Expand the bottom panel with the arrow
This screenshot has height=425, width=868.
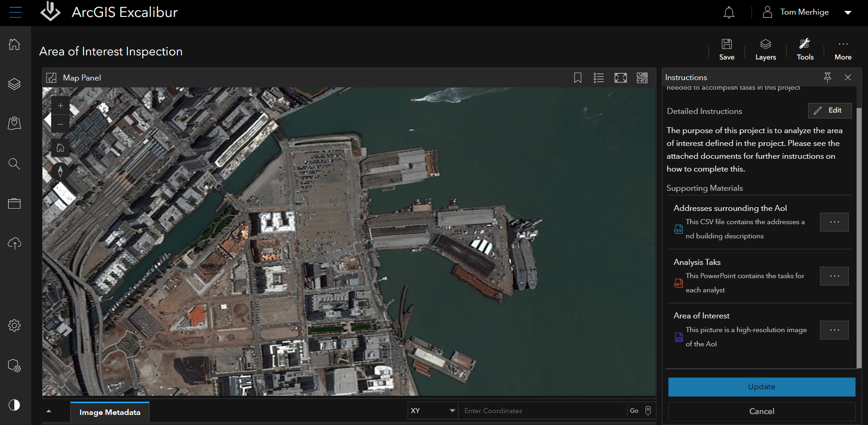[49, 411]
